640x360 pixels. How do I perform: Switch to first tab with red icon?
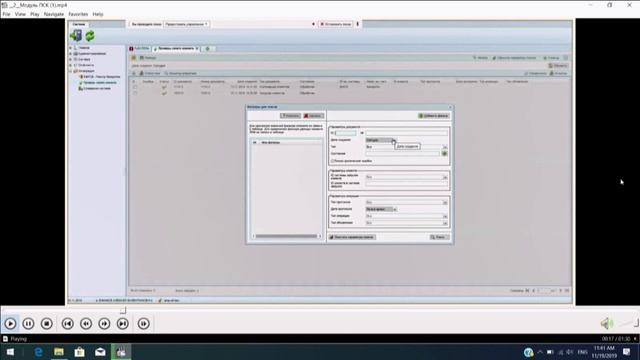pyautogui.click(x=139, y=49)
